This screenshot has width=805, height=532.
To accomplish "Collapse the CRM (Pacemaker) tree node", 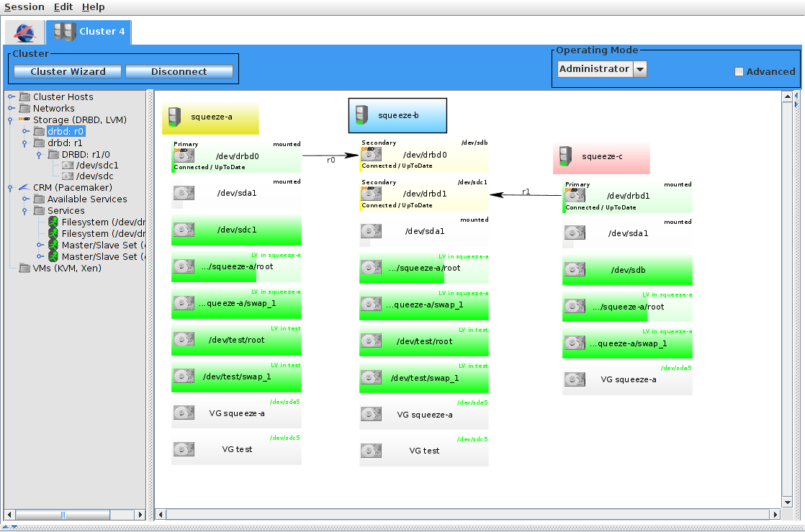I will (11, 188).
